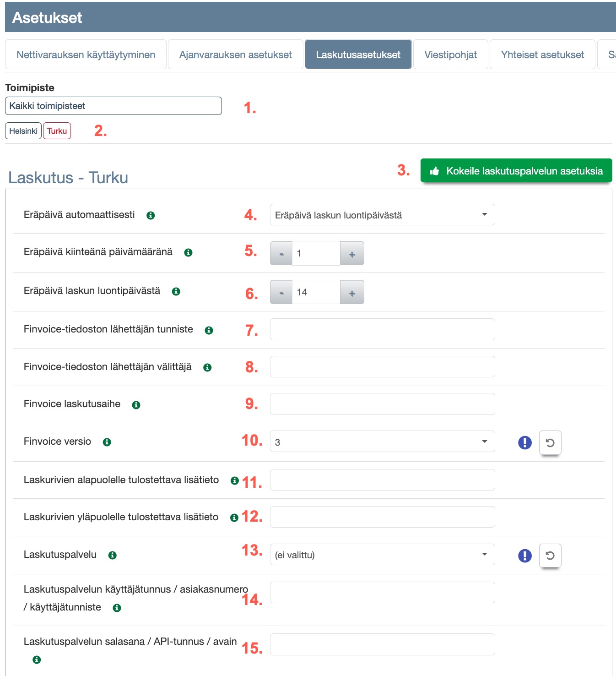The image size is (616, 676).
Task: Click the Finvoice-tiedoston lähettäjän tunniste field
Action: (x=382, y=329)
